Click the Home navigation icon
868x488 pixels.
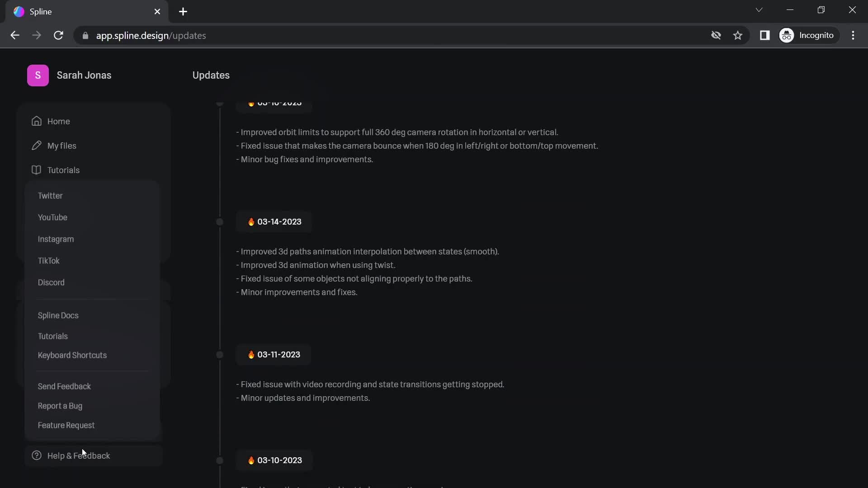point(36,122)
